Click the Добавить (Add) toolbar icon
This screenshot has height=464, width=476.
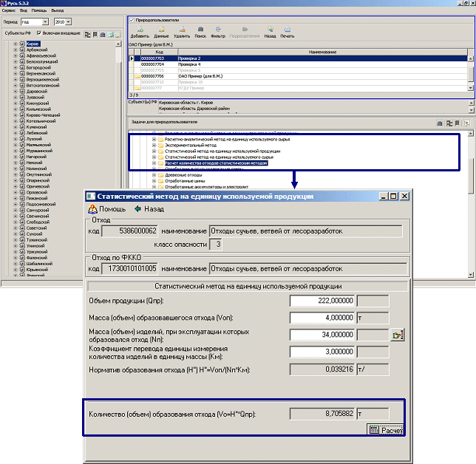[139, 30]
